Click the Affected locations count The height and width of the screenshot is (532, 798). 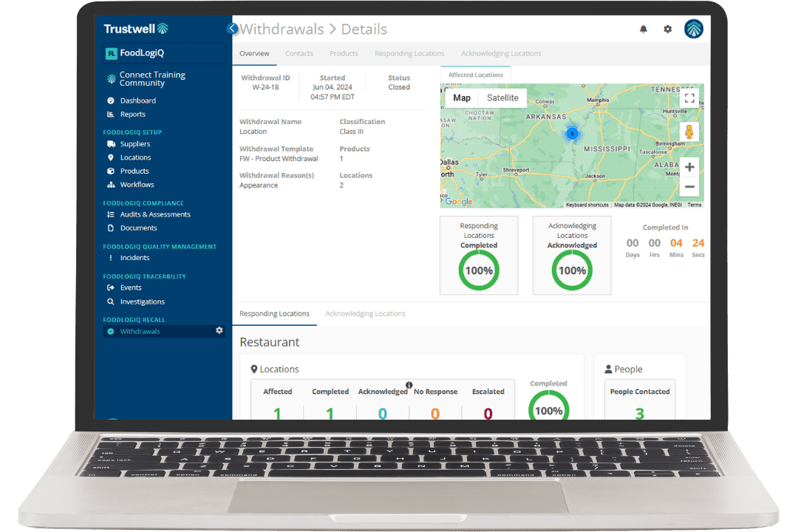(x=277, y=413)
